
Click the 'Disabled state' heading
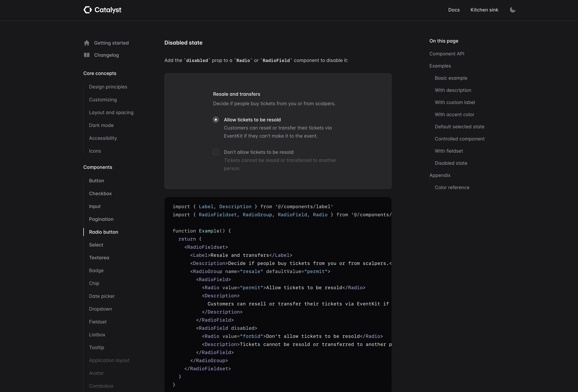183,43
